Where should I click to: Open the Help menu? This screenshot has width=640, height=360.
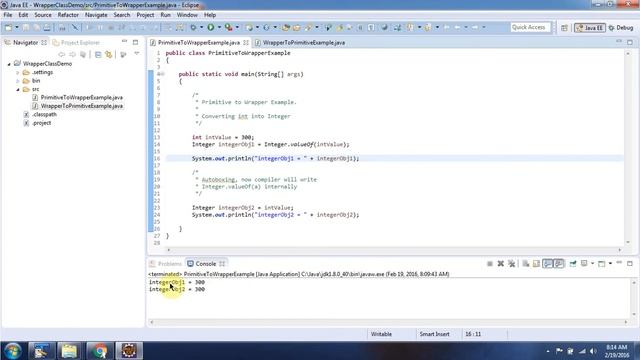click(210, 15)
